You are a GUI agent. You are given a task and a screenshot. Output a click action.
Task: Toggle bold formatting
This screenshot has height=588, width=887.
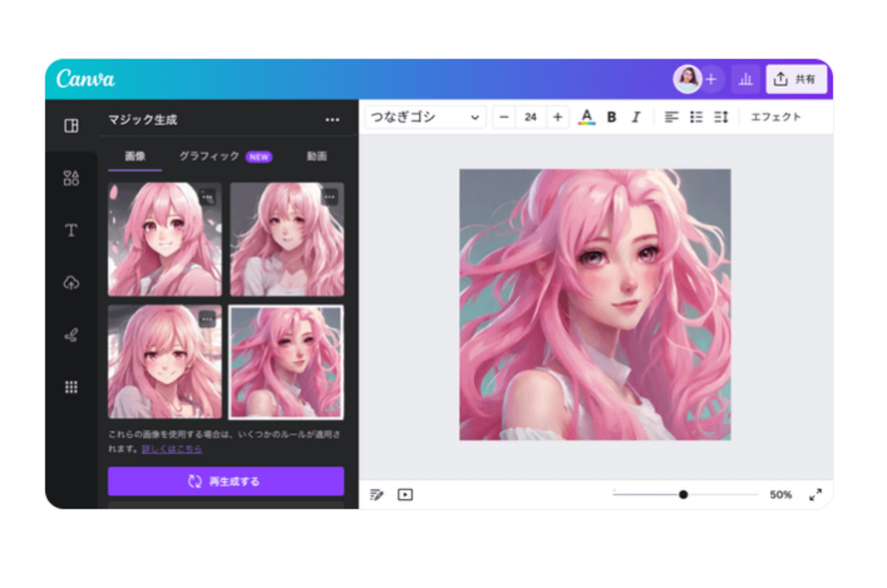[x=611, y=117]
